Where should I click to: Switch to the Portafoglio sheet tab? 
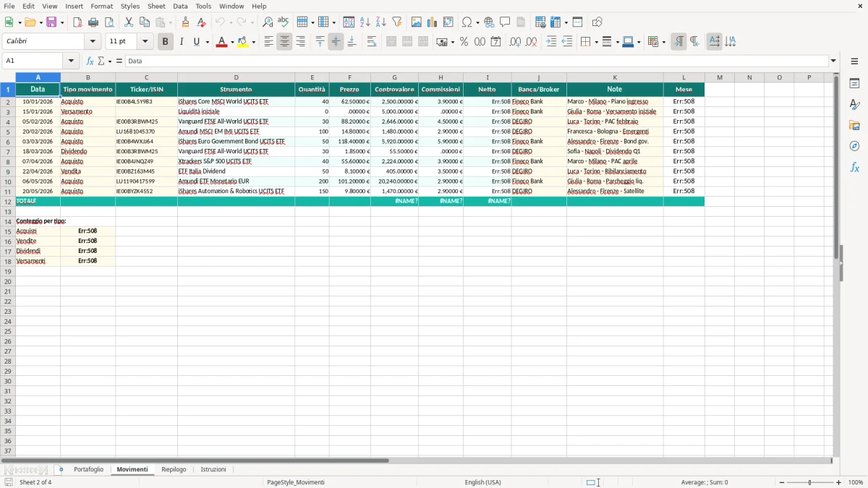click(88, 470)
